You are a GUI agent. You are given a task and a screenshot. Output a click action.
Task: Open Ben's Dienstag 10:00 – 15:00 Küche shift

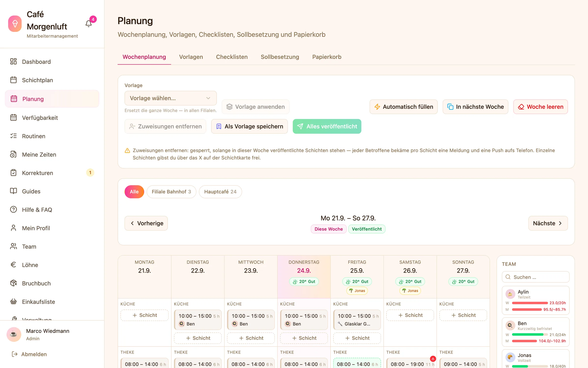(x=198, y=320)
